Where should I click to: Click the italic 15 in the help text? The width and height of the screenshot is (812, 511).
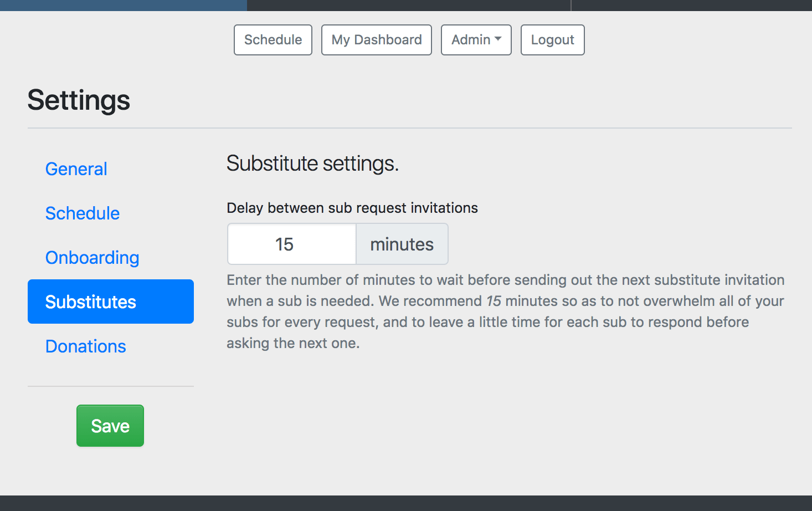494,301
